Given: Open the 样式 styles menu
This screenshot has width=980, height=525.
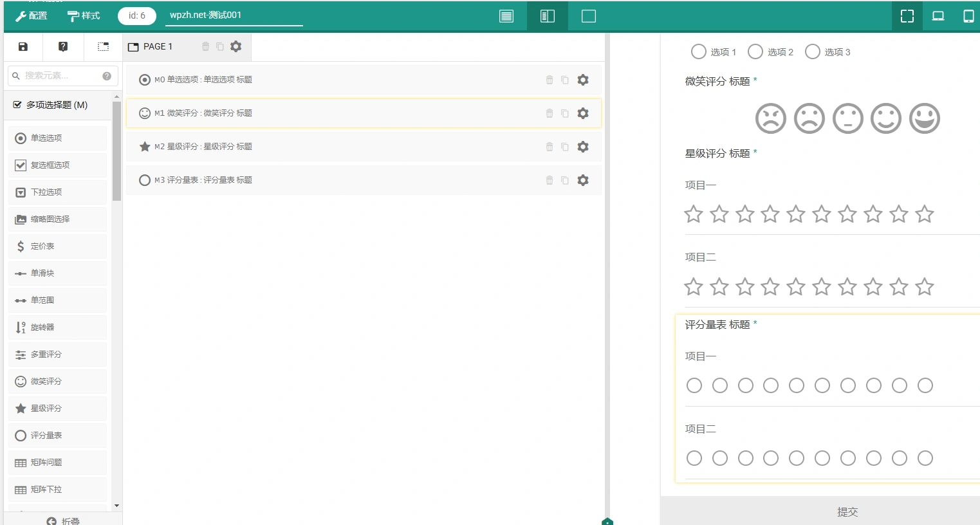Looking at the screenshot, I should pyautogui.click(x=84, y=15).
